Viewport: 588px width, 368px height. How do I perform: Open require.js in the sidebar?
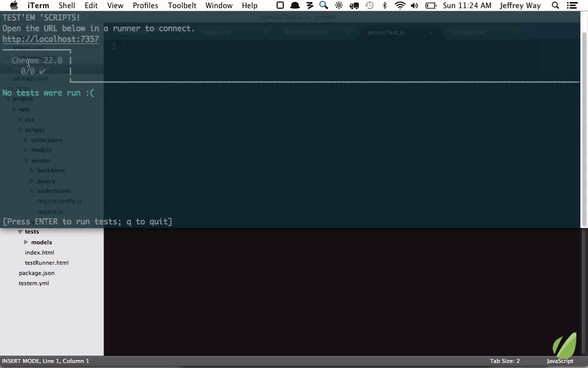50,212
